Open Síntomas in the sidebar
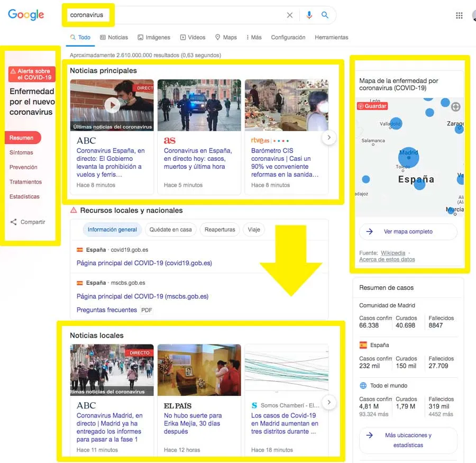The width and height of the screenshot is (476, 463). [x=21, y=152]
